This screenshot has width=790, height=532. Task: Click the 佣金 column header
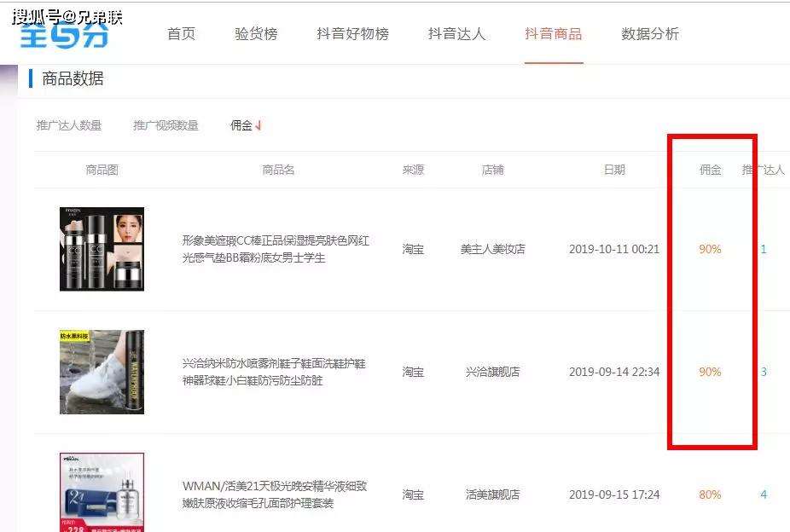click(710, 170)
